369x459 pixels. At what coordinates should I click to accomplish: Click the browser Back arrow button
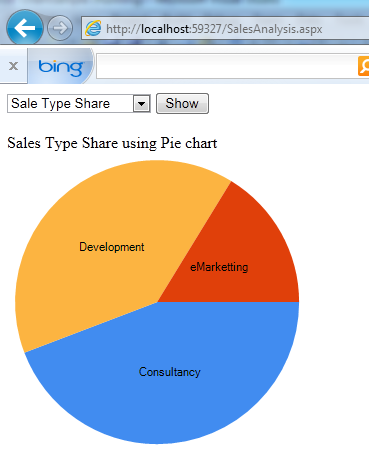[x=24, y=28]
